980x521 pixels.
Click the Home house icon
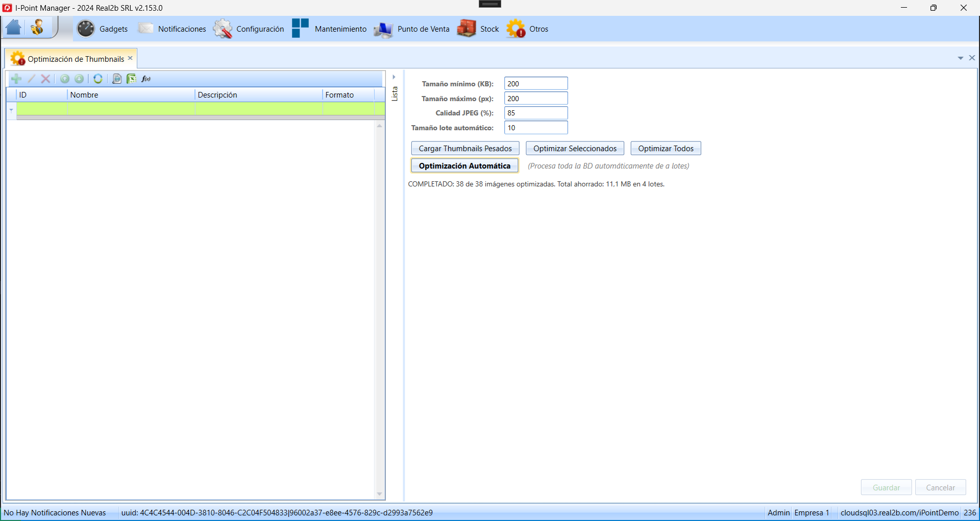click(14, 28)
